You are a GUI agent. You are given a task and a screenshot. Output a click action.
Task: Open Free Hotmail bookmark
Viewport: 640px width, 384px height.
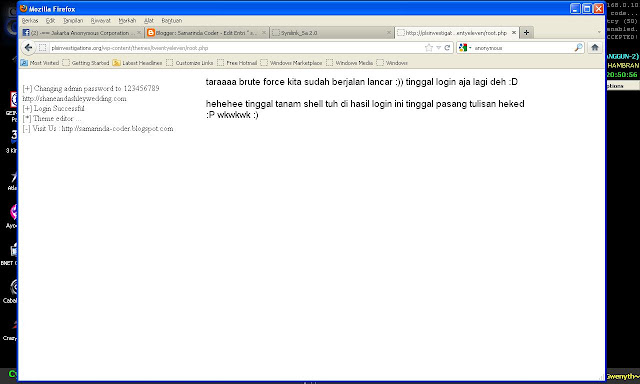(238, 63)
